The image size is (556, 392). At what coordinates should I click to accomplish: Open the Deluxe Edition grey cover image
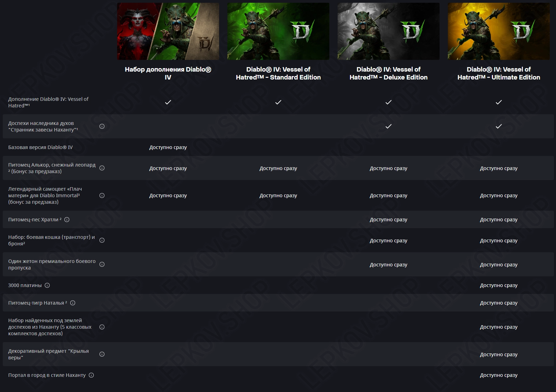(389, 31)
